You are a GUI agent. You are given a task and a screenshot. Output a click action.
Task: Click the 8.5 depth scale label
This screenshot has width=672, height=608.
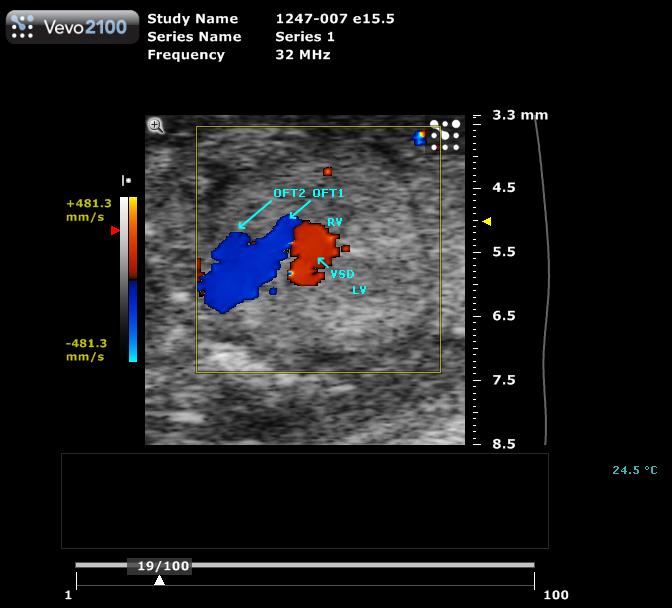pos(504,443)
